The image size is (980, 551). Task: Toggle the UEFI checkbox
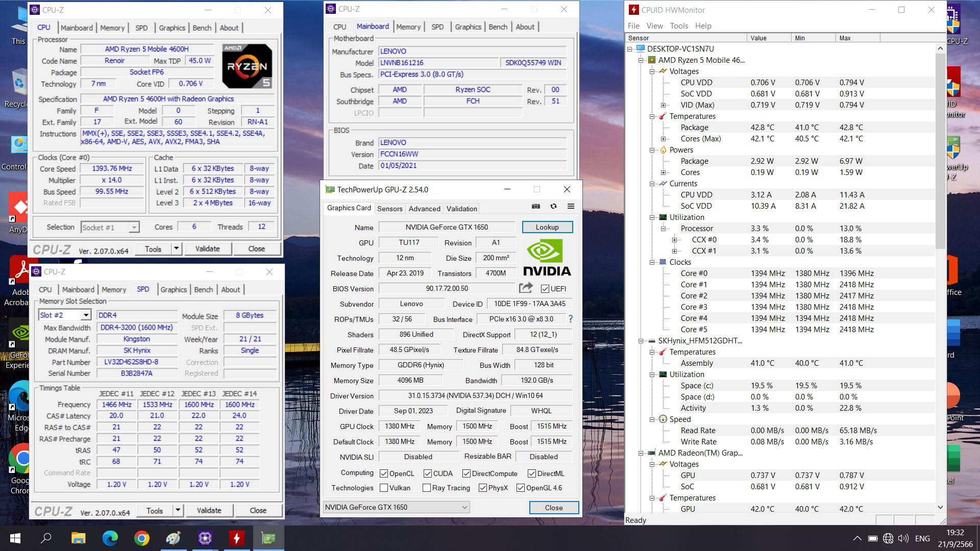click(x=545, y=289)
